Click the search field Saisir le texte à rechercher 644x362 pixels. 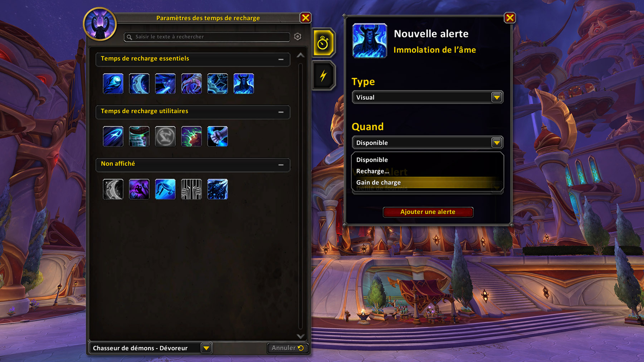207,37
